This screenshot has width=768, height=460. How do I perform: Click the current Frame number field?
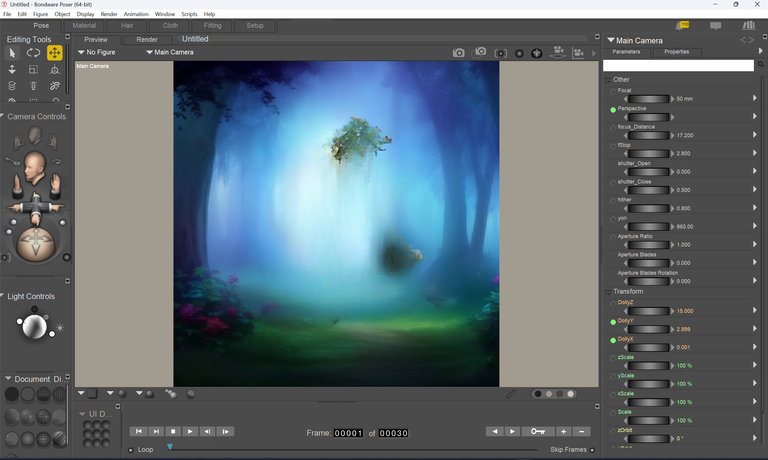pyautogui.click(x=348, y=433)
